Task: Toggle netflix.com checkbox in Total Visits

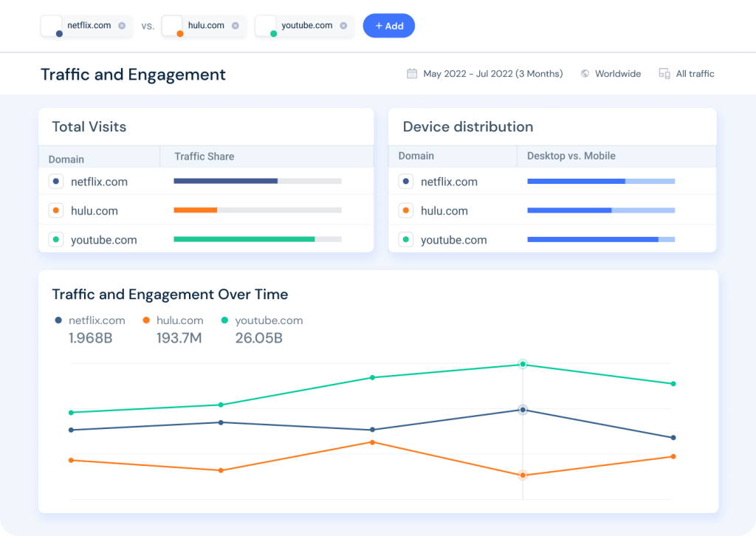Action: (56, 182)
